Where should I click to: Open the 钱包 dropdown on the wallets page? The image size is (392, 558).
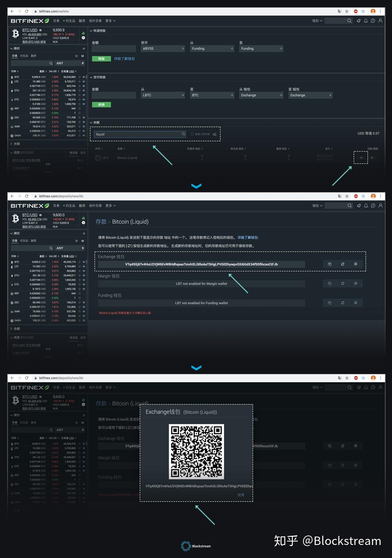[317, 21]
